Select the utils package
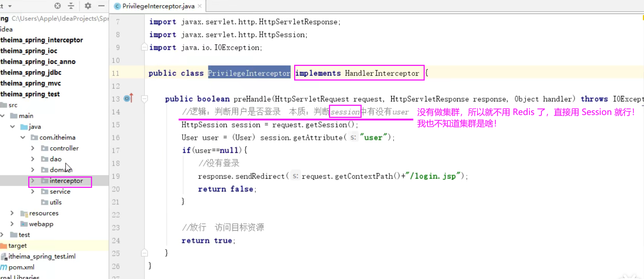 click(x=55, y=202)
